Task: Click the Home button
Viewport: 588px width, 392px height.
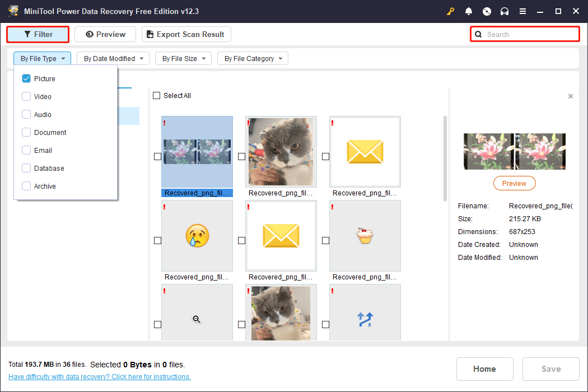Action: tap(484, 369)
